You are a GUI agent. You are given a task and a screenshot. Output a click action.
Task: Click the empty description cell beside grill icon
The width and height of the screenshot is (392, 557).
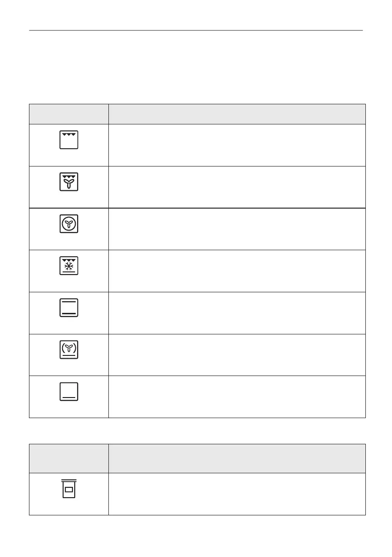(236, 145)
